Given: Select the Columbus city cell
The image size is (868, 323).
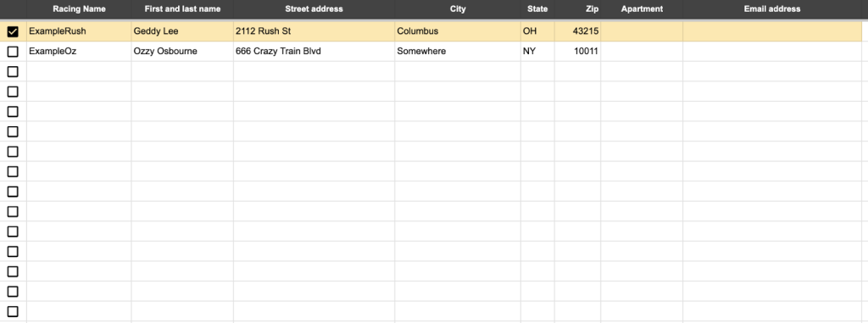Looking at the screenshot, I should [x=458, y=31].
